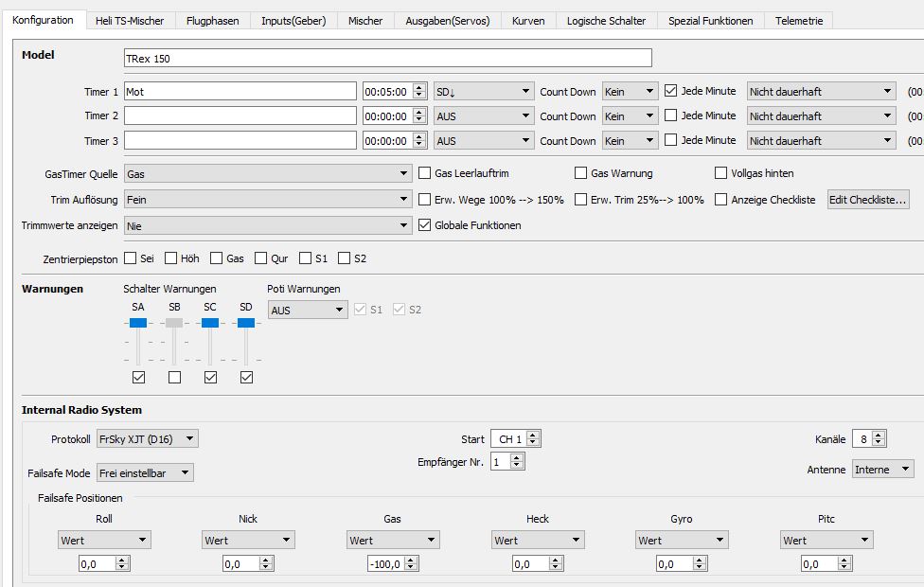Increase the Kanäle count with stepper
This screenshot has height=587, width=924.
(880, 436)
